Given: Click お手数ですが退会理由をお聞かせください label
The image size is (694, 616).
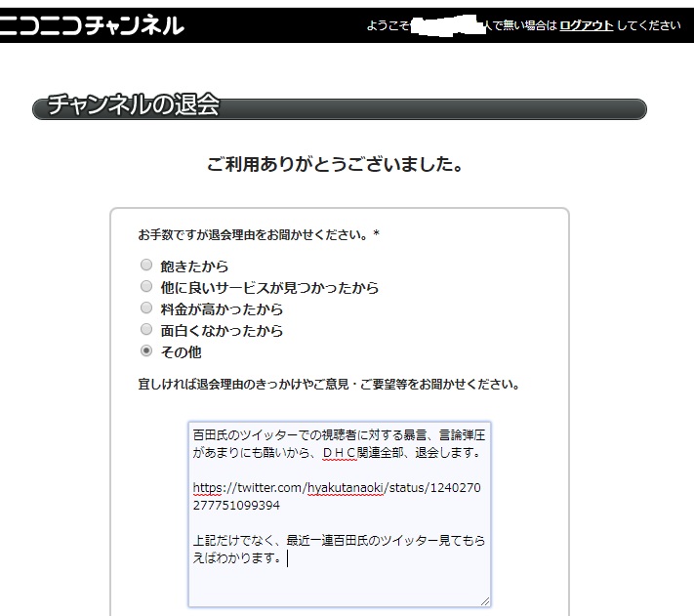Looking at the screenshot, I should 259,234.
